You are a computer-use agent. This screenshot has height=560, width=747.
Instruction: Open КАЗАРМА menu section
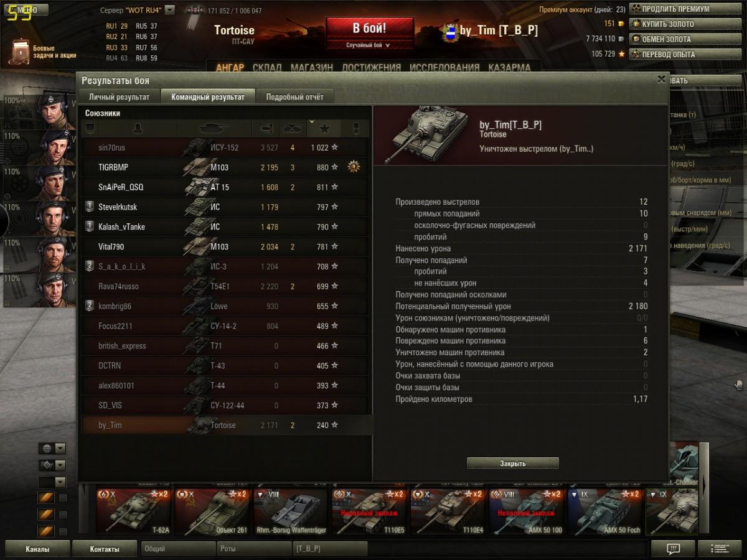510,68
